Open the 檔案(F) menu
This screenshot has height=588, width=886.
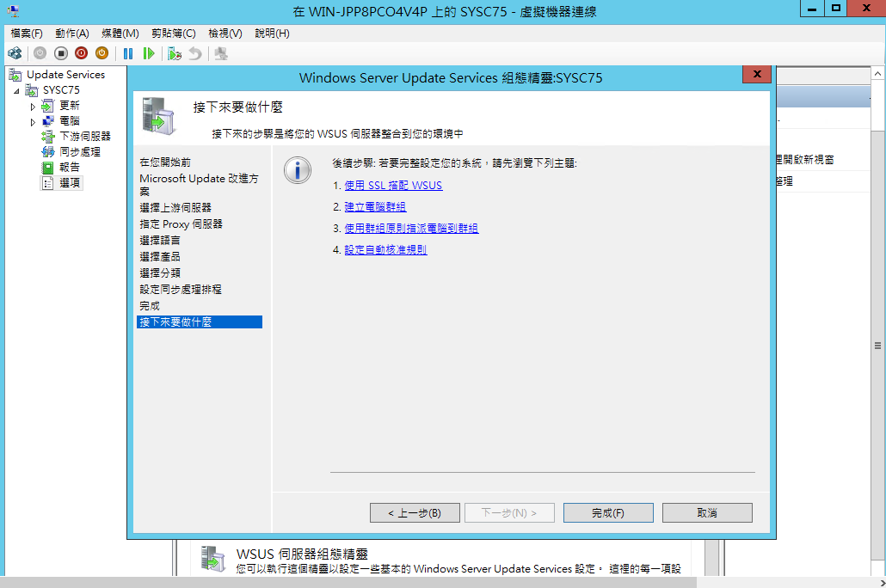(x=27, y=34)
